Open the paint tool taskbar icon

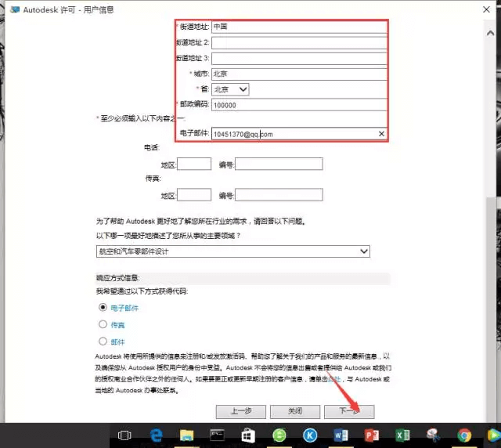433,435
